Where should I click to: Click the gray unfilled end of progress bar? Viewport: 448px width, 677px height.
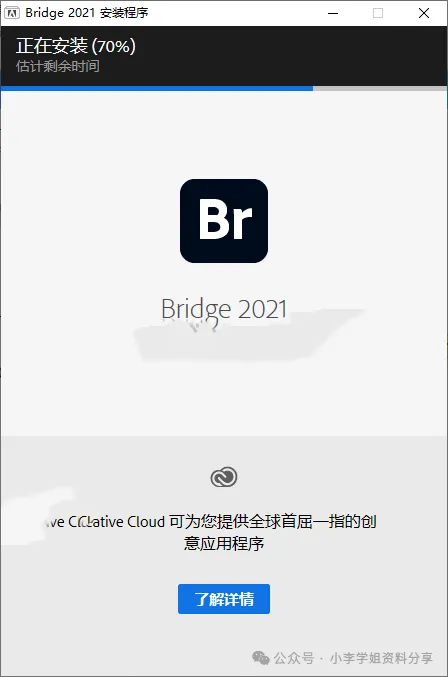pyautogui.click(x=380, y=89)
